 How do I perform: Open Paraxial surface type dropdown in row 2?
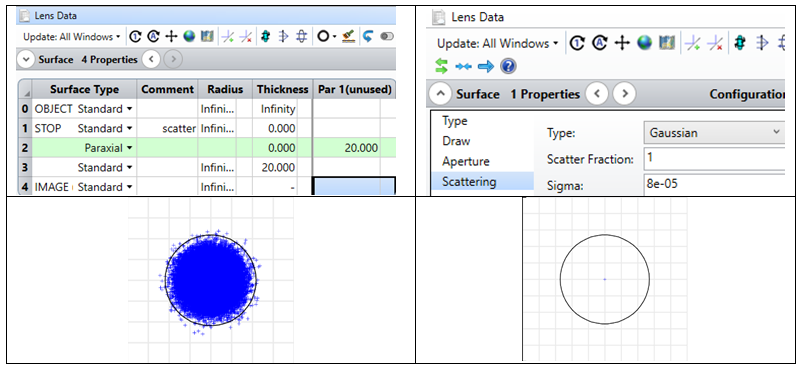tap(130, 148)
